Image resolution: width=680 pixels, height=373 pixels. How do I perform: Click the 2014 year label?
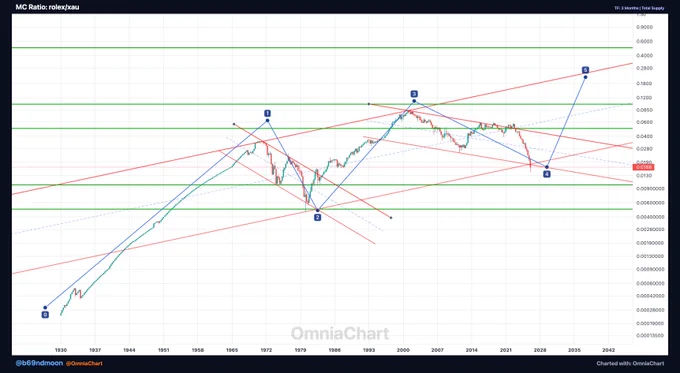click(x=472, y=350)
